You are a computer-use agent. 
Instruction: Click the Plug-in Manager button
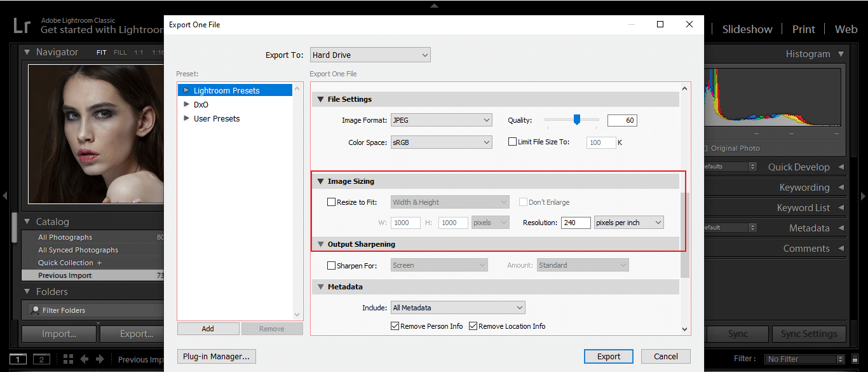[x=216, y=356]
